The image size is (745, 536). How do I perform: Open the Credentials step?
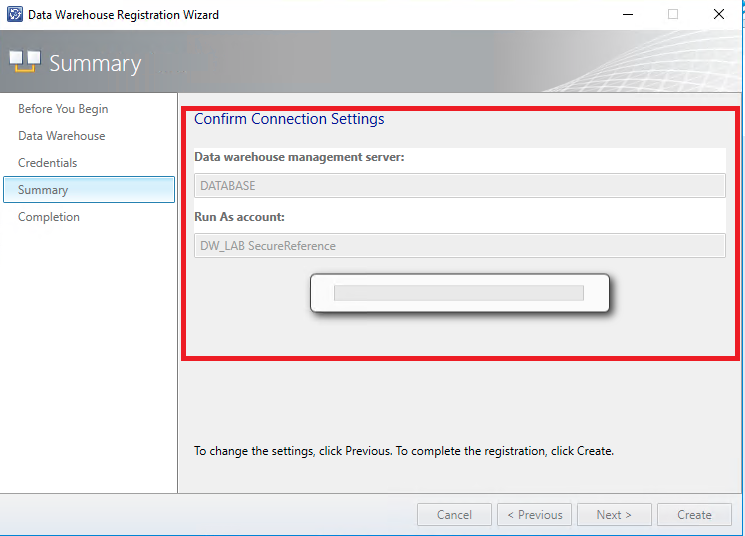coord(47,163)
